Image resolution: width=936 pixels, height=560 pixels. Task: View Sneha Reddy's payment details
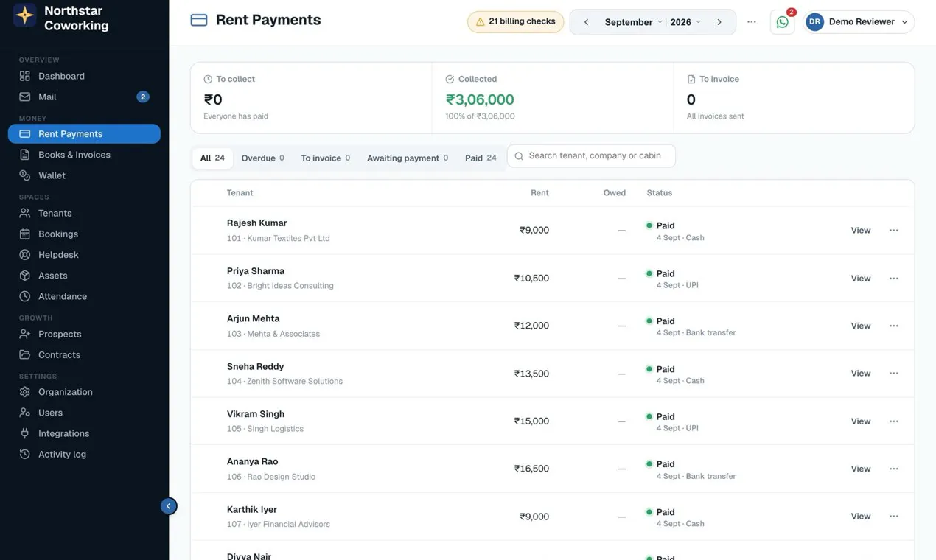(861, 374)
